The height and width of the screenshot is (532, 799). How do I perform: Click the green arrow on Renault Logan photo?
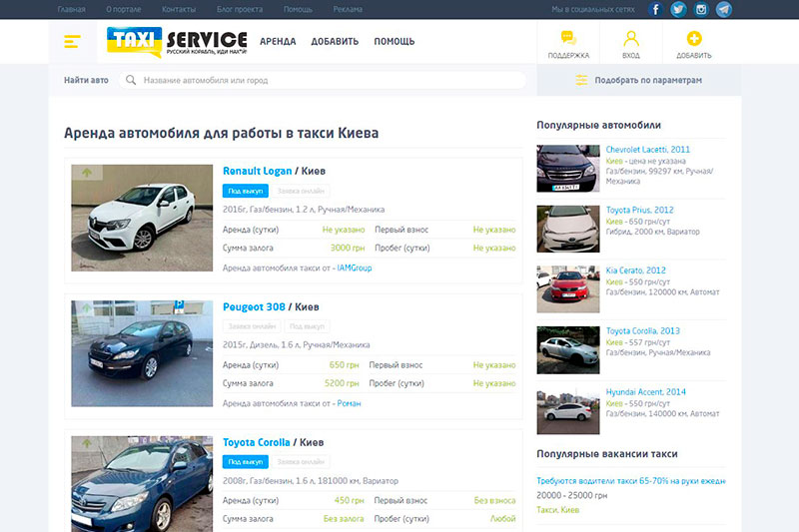(x=87, y=172)
